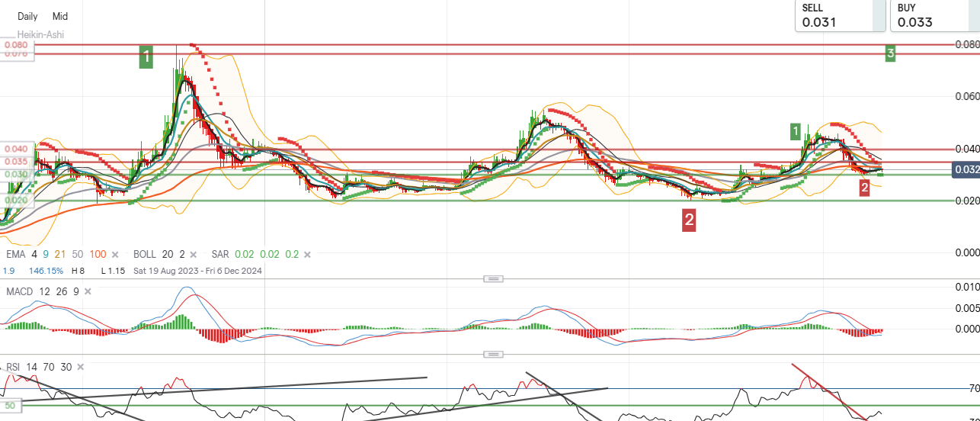Open the EMA indicator settings label
The image size is (980, 421).
[x=15, y=255]
